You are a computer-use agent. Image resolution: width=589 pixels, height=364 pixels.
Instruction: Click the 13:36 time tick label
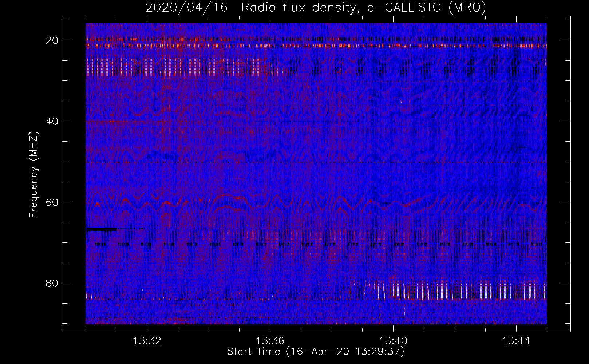[x=270, y=341]
